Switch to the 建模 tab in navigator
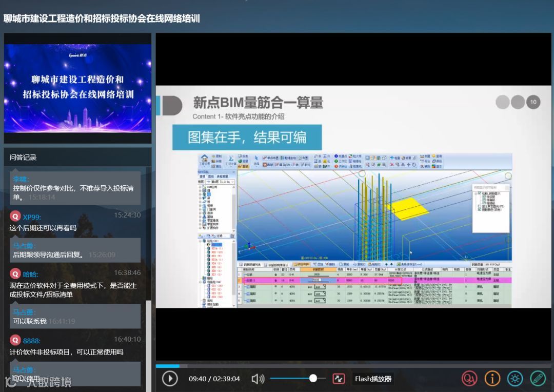Viewport: 554px width, 392px height. click(x=202, y=177)
